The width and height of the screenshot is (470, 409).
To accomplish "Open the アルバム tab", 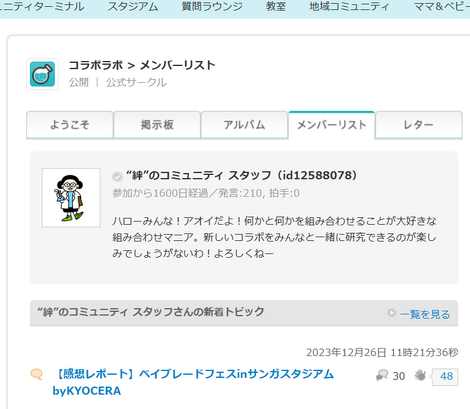I will coord(244,125).
